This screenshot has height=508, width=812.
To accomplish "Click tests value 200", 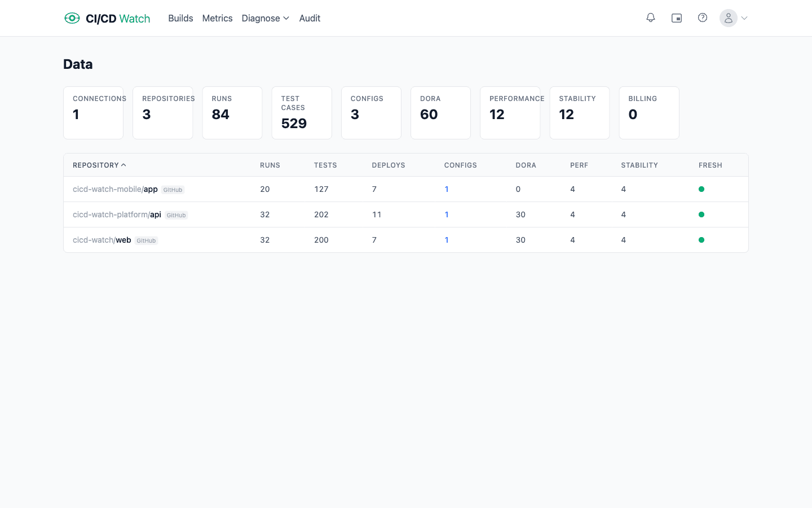I will [x=321, y=240].
